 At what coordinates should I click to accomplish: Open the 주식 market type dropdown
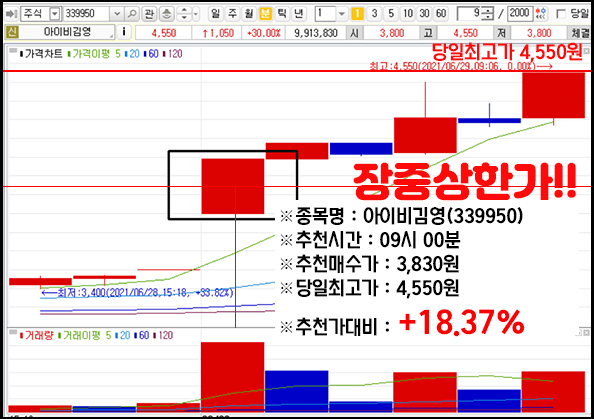pyautogui.click(x=55, y=14)
